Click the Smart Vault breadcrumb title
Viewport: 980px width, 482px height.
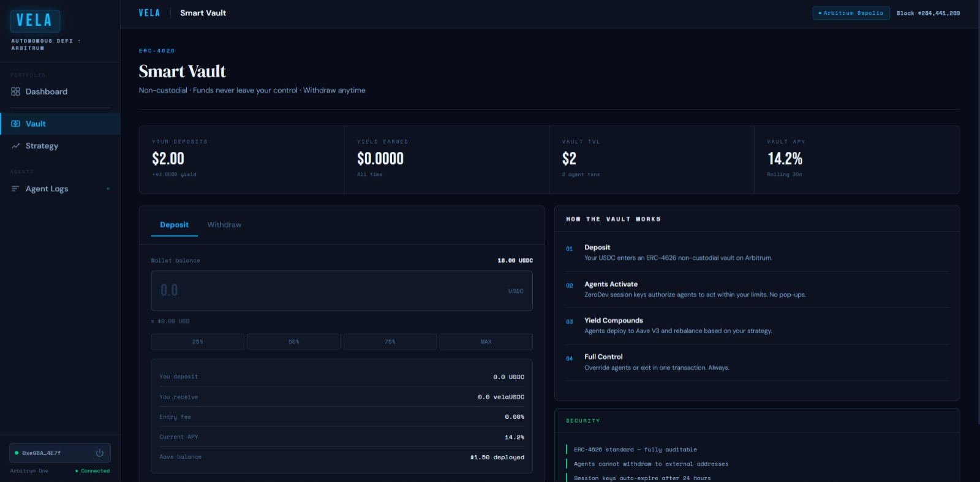[x=203, y=13]
